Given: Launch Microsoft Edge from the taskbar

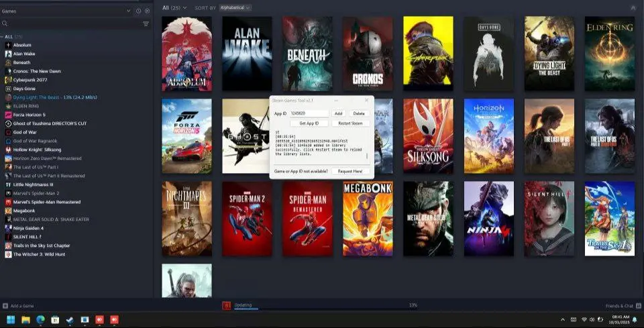Looking at the screenshot, I should click(x=40, y=319).
